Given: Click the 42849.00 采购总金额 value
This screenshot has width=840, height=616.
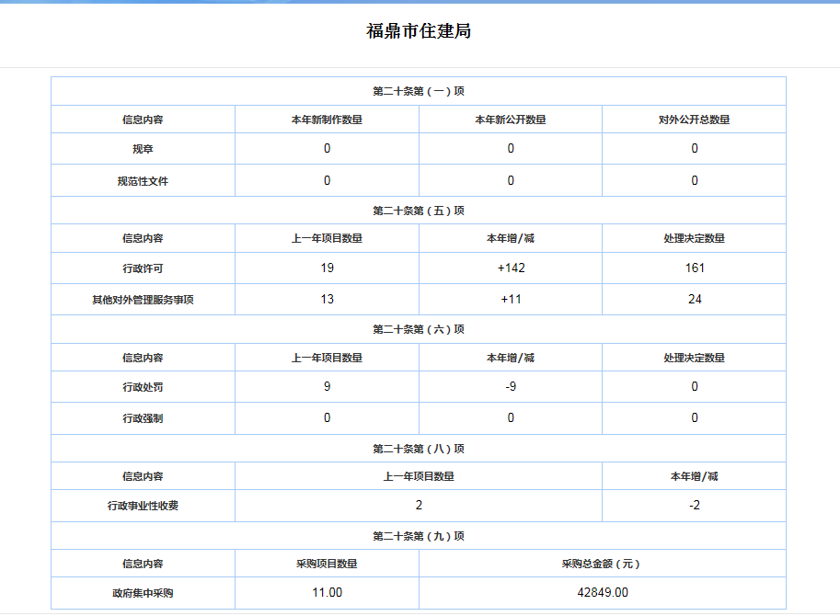Looking at the screenshot, I should [603, 593].
